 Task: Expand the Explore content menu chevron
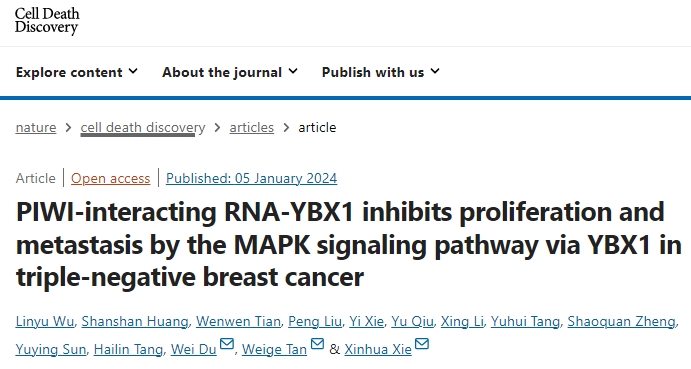(133, 71)
